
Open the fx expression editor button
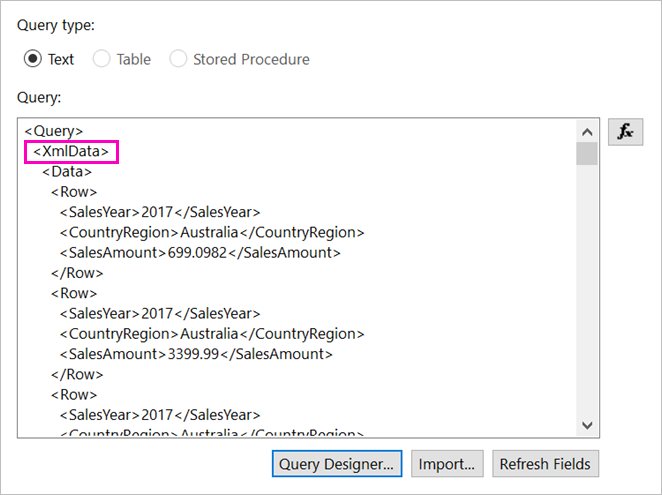[x=625, y=132]
